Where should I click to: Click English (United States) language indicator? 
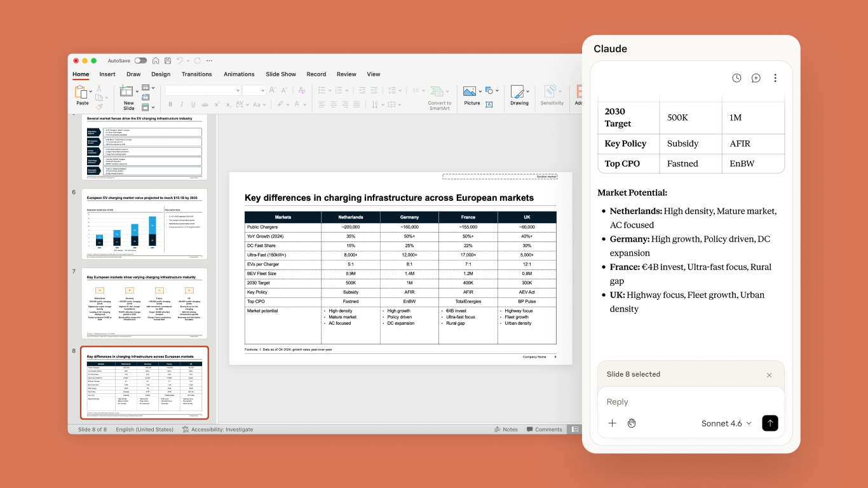(x=144, y=430)
